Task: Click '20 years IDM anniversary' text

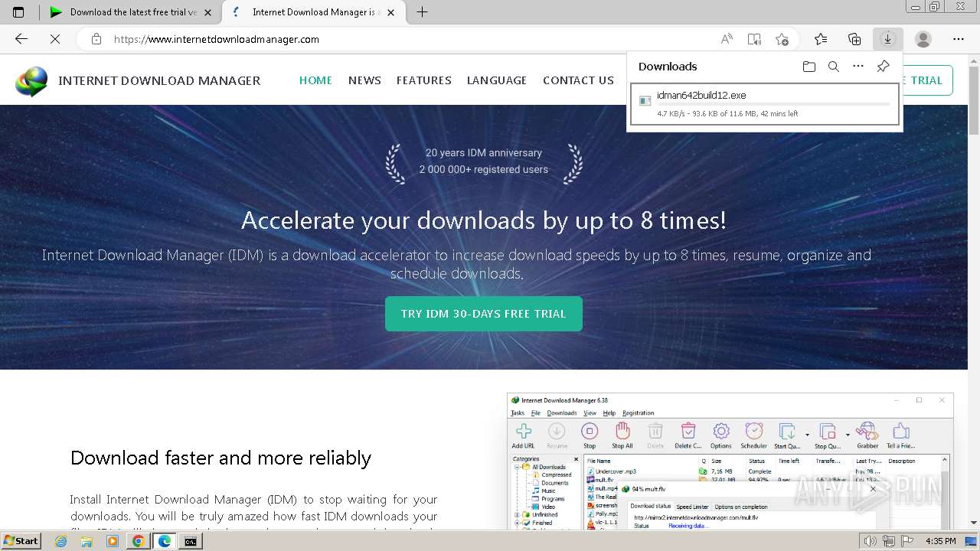Action: [484, 153]
